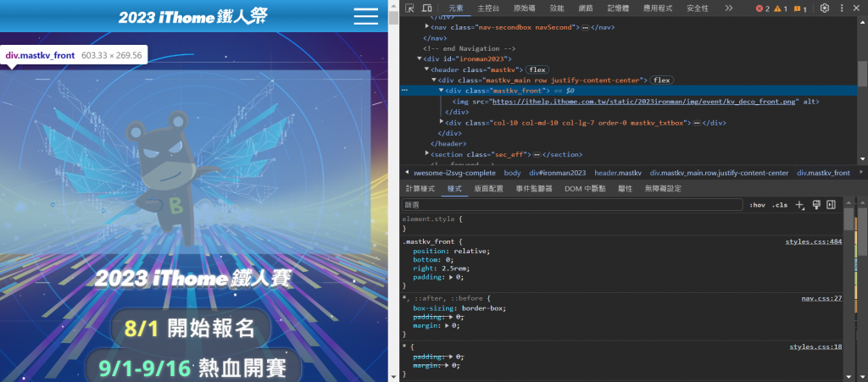Image resolution: width=868 pixels, height=382 pixels.
Task: Click the flex badge on header.mastkv
Action: (x=537, y=69)
